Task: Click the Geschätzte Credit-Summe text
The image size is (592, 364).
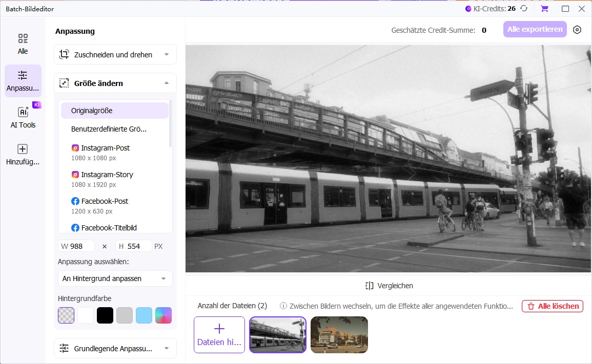Action: pyautogui.click(x=433, y=30)
